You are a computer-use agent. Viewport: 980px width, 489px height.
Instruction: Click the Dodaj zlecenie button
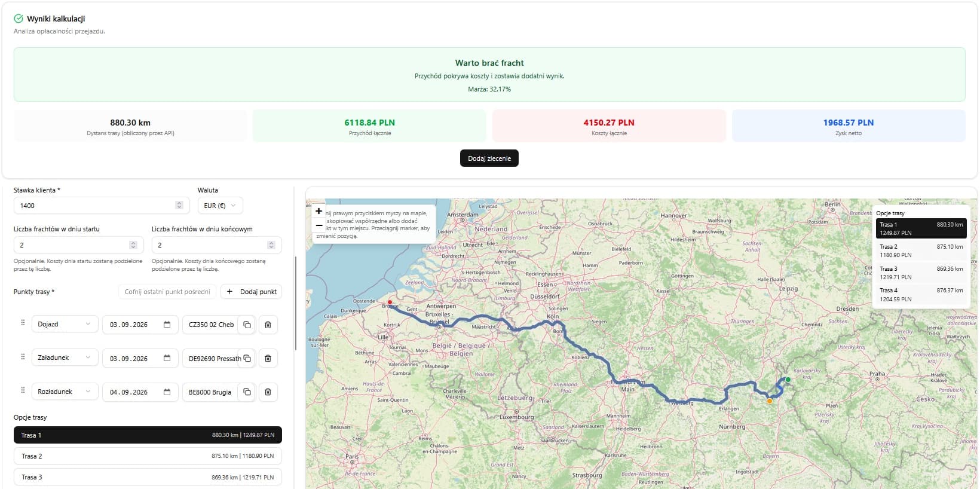click(489, 158)
